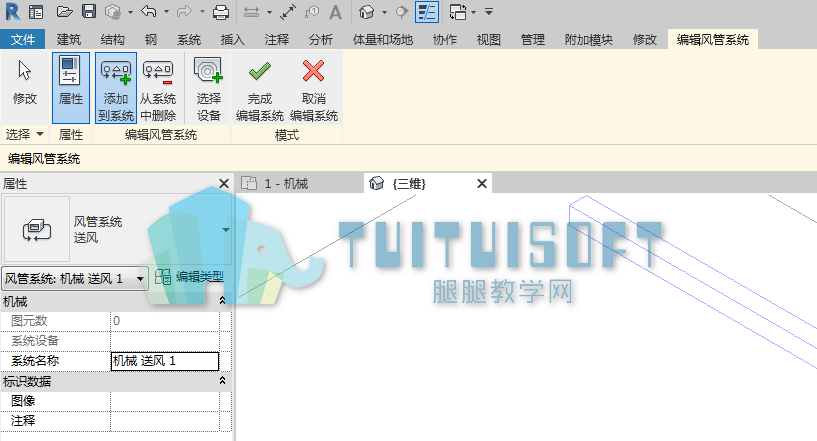This screenshot has height=441, width=817.
Task: Close the {三维} view tab
Action: click(x=482, y=183)
